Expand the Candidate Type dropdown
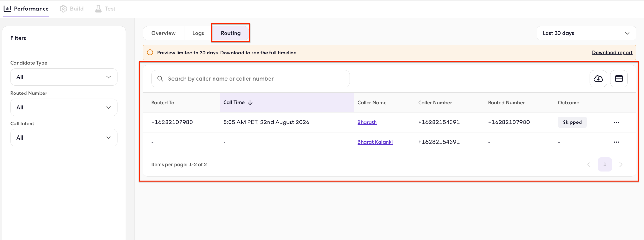The width and height of the screenshot is (644, 240). [x=64, y=77]
